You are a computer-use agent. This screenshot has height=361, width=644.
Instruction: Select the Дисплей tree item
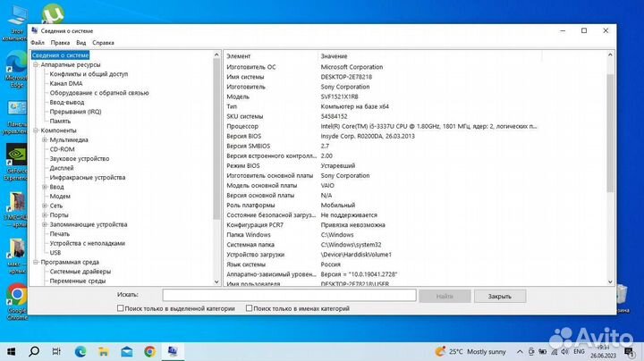pyautogui.click(x=62, y=168)
